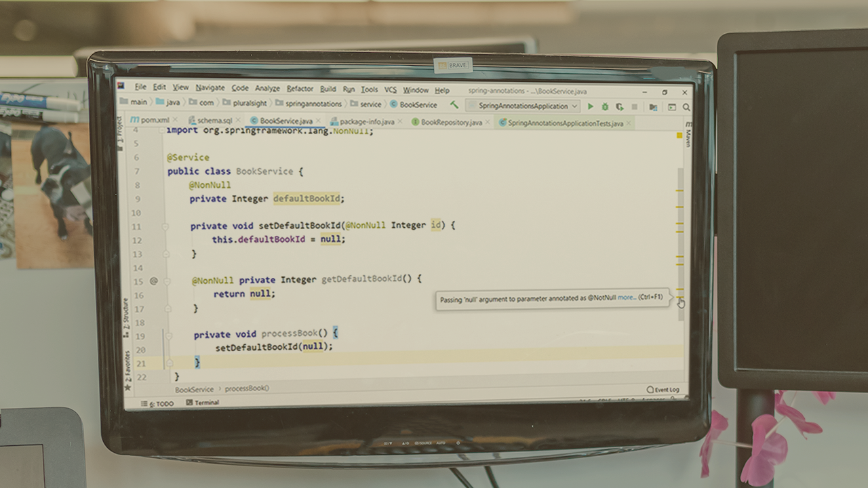868x488 pixels.
Task: Open the Terminal tool window
Action: (x=205, y=403)
